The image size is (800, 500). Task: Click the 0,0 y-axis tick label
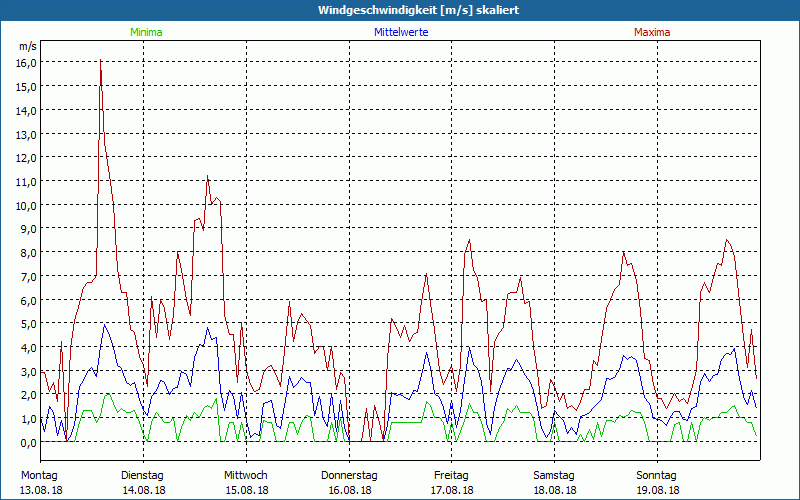pos(27,442)
